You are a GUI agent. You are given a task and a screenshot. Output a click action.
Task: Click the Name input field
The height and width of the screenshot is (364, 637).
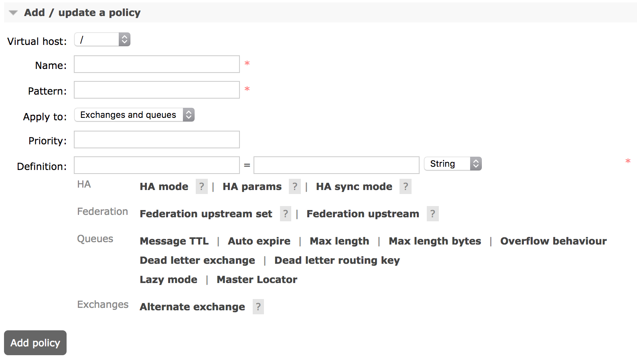(x=157, y=64)
